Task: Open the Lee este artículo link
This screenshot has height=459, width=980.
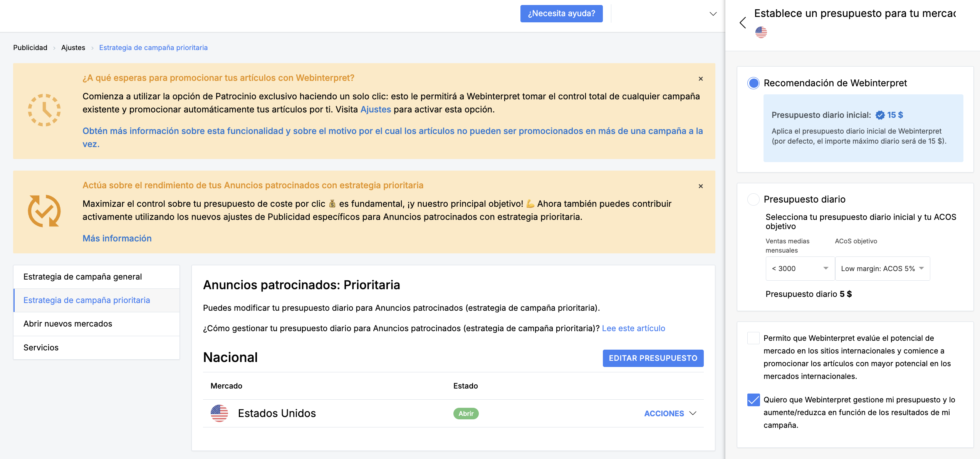Action: [633, 328]
